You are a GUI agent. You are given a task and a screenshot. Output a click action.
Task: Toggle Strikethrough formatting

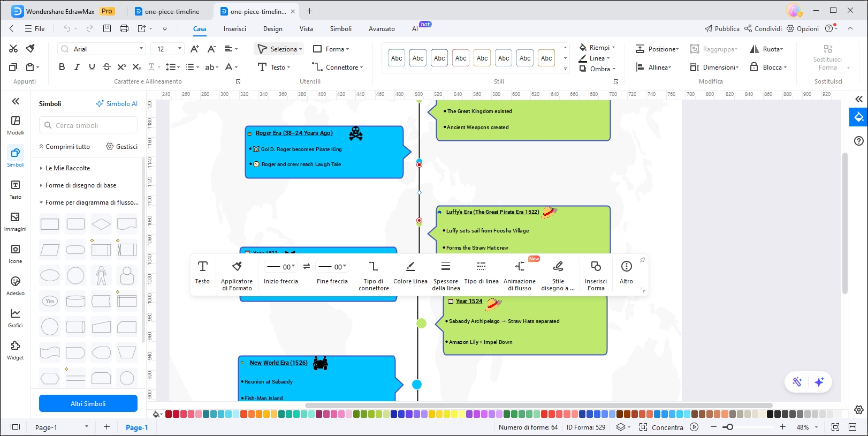[x=106, y=67]
